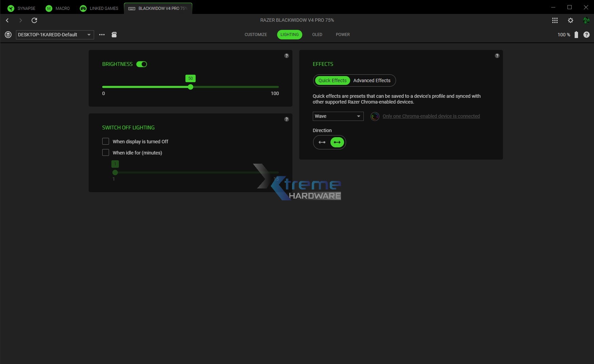Check keyboard battery status via battery icon
The height and width of the screenshot is (364, 594).
(x=576, y=35)
